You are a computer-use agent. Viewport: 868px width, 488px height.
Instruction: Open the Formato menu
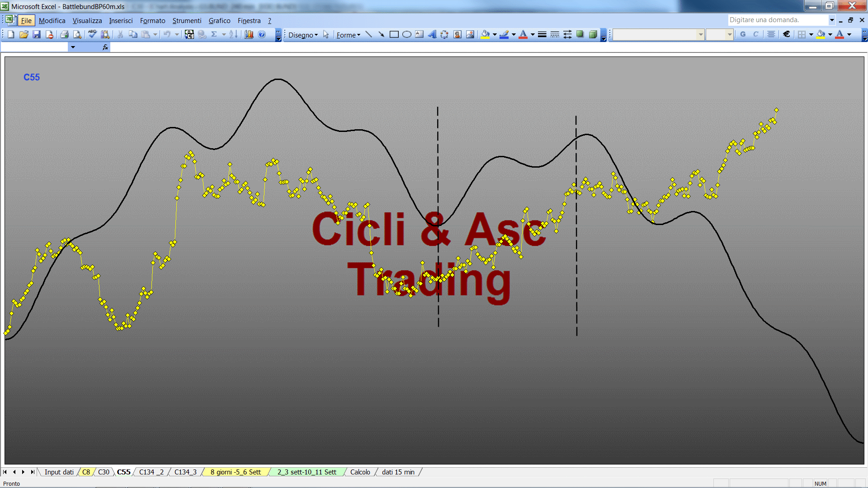[152, 21]
